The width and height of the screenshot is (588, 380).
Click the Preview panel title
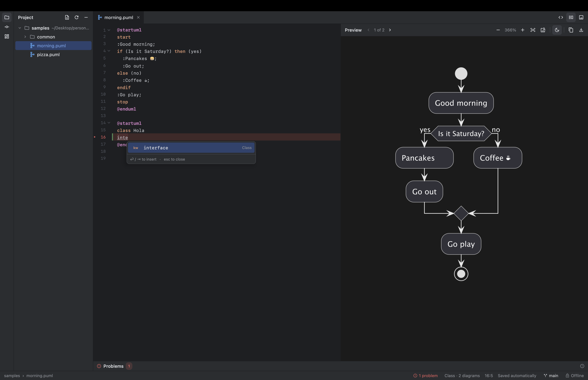click(353, 30)
